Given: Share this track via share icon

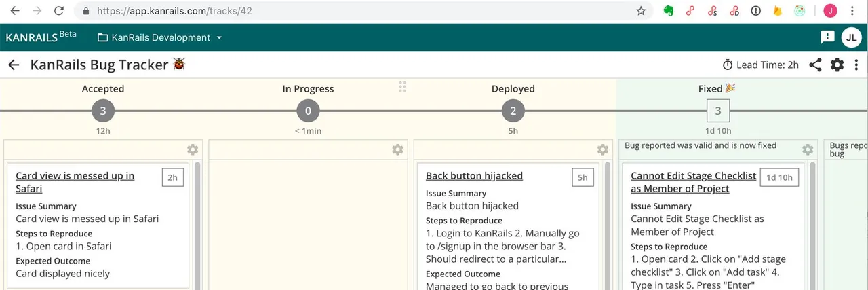Looking at the screenshot, I should [816, 65].
